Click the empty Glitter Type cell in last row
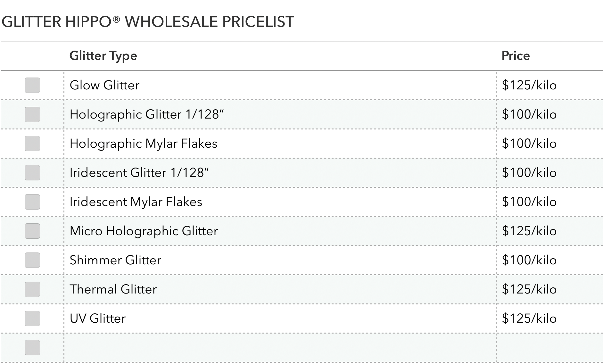The width and height of the screenshot is (603, 364). [x=279, y=348]
